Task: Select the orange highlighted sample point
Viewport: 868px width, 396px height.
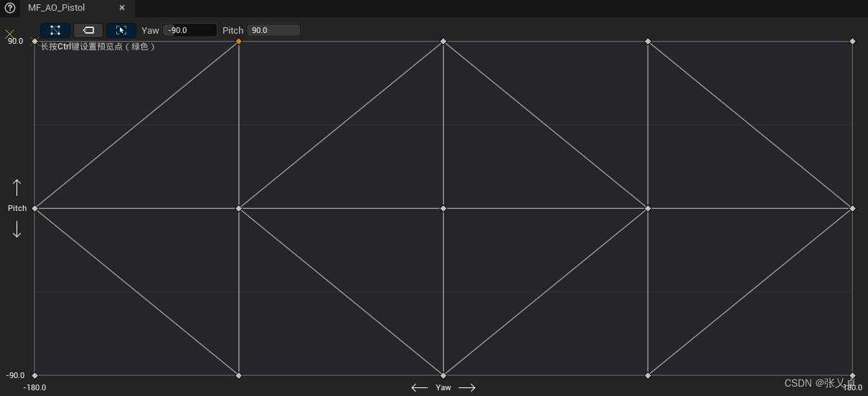Action: click(x=239, y=42)
